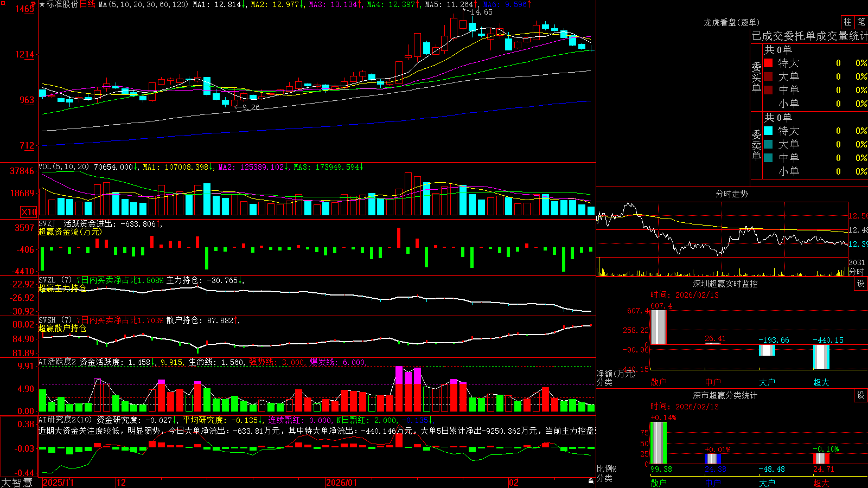Switch 龙虎看盘 to 笔 tick view
Image resolution: width=868 pixels, height=488 pixels.
pyautogui.click(x=861, y=22)
